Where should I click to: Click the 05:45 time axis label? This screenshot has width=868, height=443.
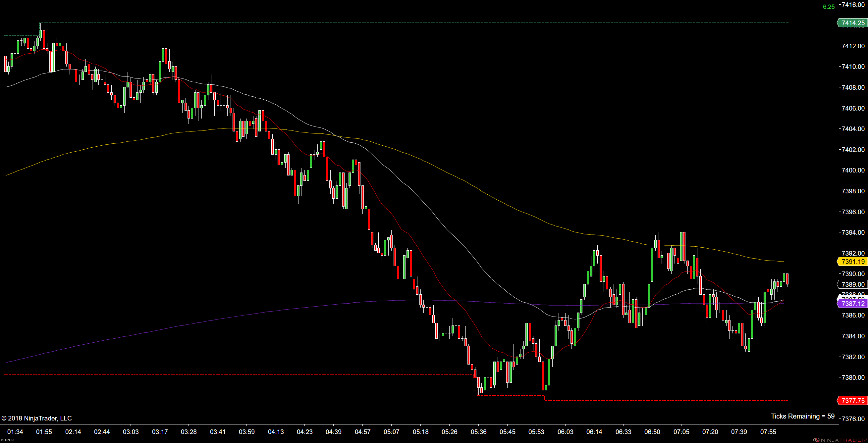pyautogui.click(x=508, y=432)
